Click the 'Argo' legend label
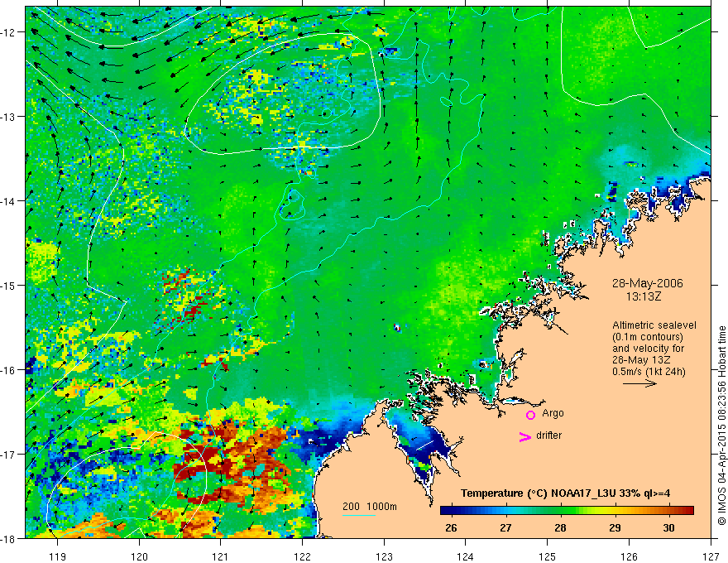This screenshot has width=728, height=563. click(x=553, y=413)
